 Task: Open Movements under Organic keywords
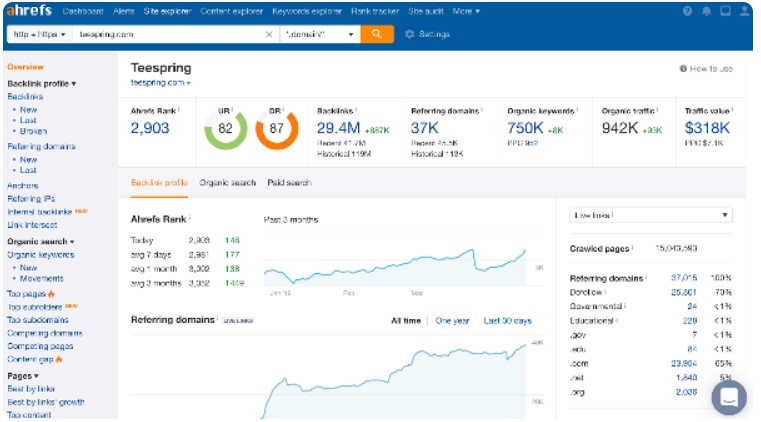42,278
